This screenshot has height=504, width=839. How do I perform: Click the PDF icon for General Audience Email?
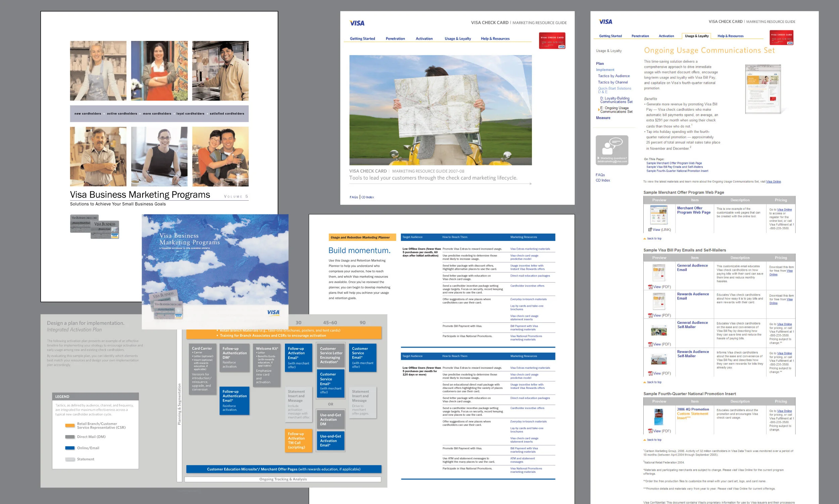pyautogui.click(x=650, y=287)
